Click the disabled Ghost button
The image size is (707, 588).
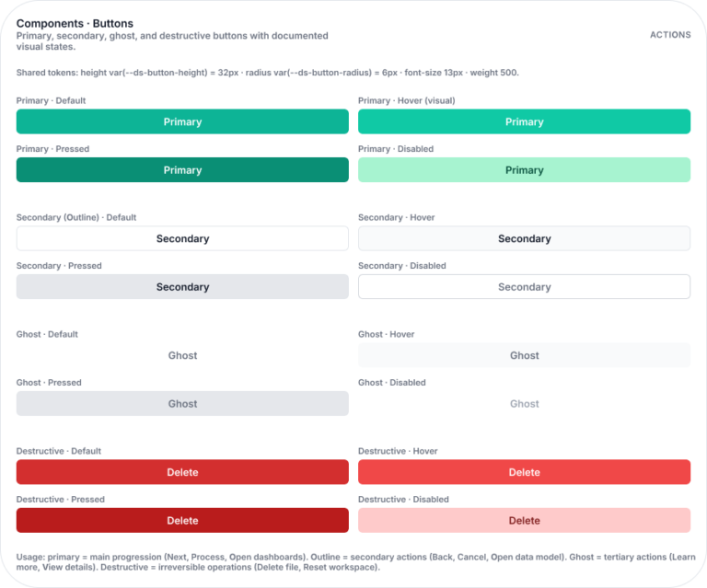(x=524, y=403)
